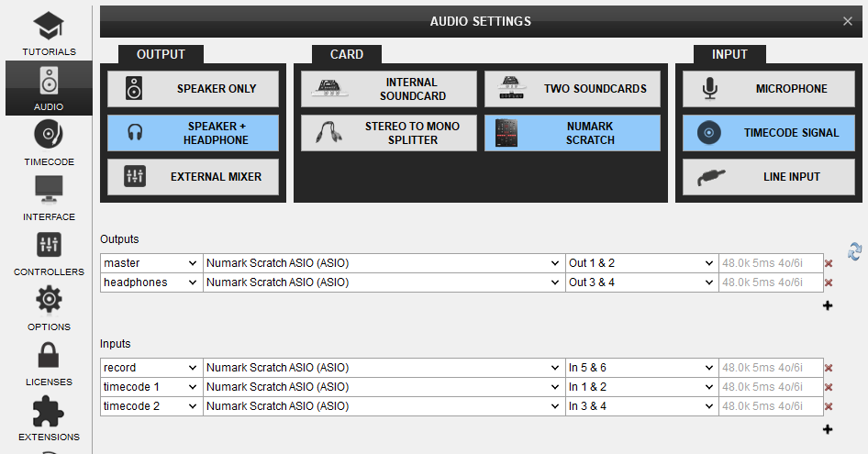Expand the record input device dropdown
The height and width of the screenshot is (454, 868).
click(382, 368)
